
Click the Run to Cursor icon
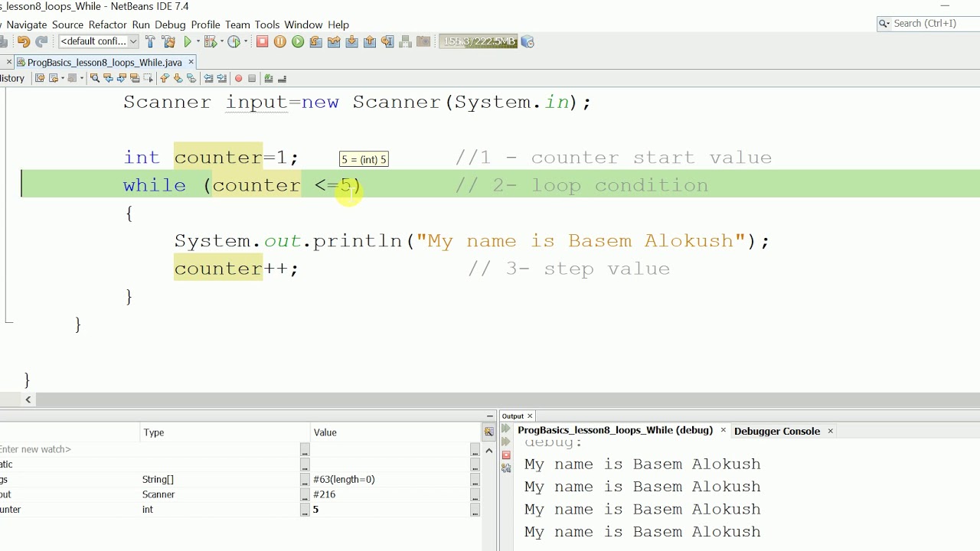tap(387, 41)
